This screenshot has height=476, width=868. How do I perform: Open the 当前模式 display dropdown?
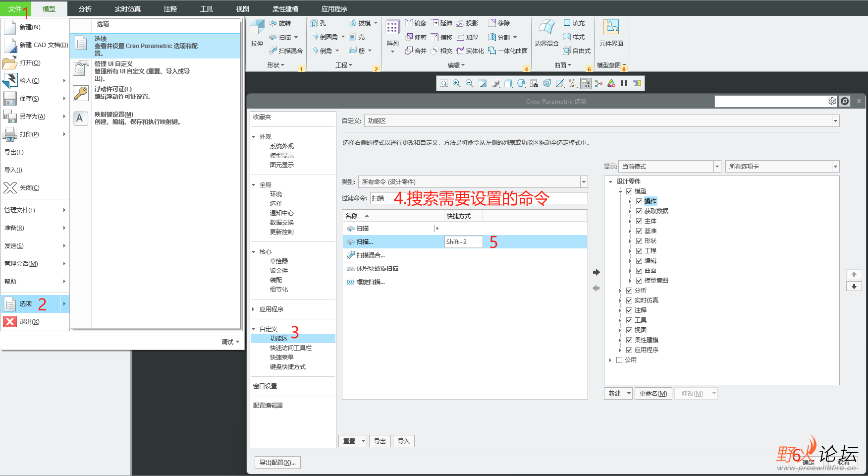(x=717, y=167)
